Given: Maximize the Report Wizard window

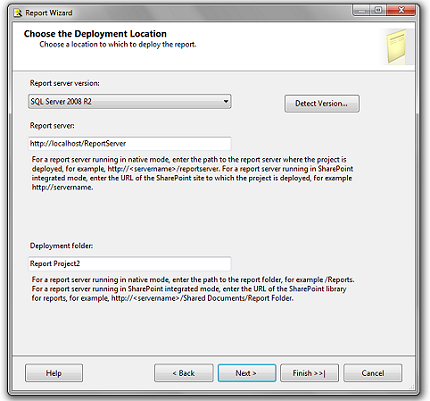Looking at the screenshot, I should [378, 10].
